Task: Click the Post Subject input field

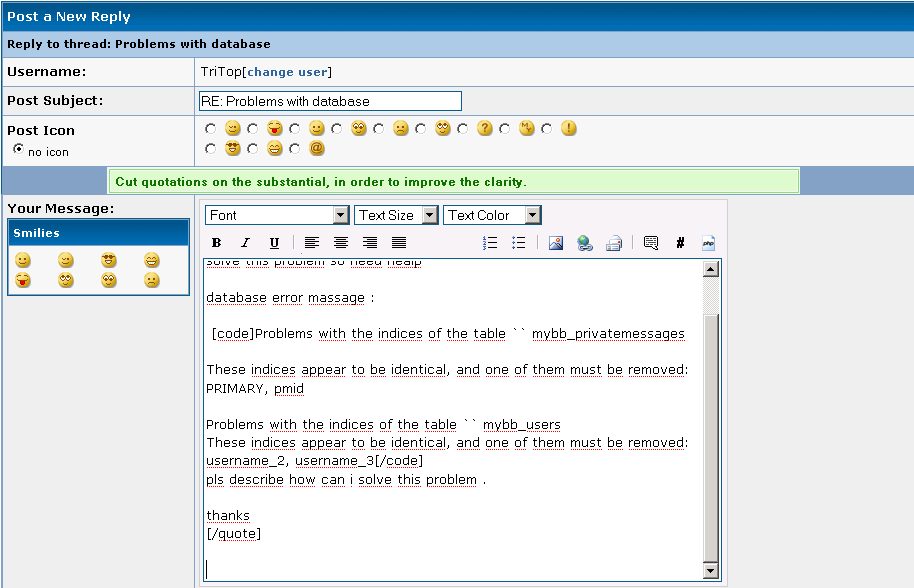Action: tap(330, 101)
